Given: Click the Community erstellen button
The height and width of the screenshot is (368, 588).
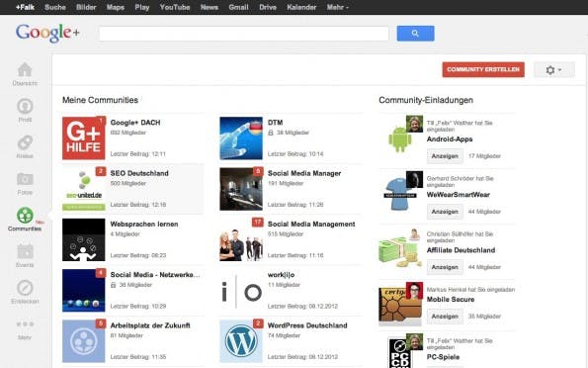Looking at the screenshot, I should tap(483, 69).
